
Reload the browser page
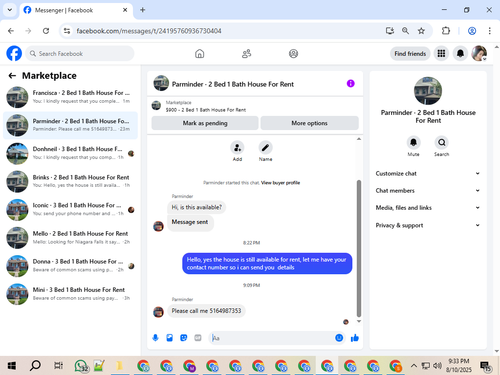[46, 31]
